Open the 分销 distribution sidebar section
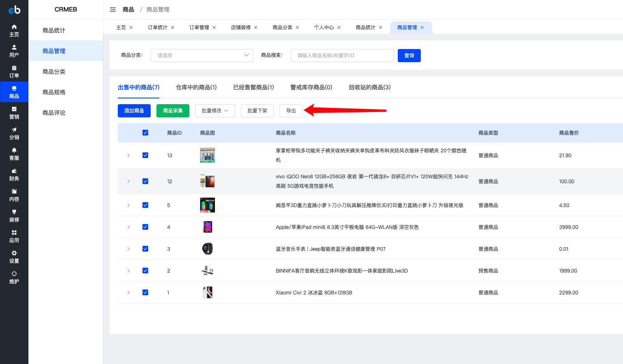Viewport: 623px width, 364px height. (x=14, y=133)
